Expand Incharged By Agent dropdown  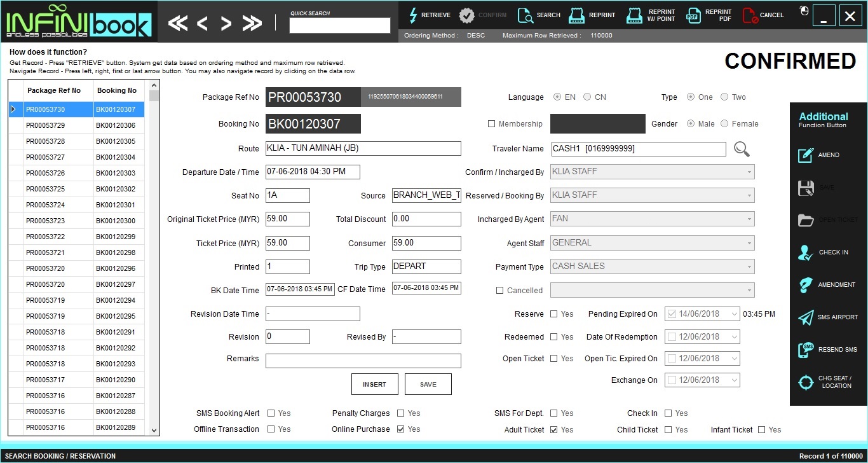pos(750,219)
